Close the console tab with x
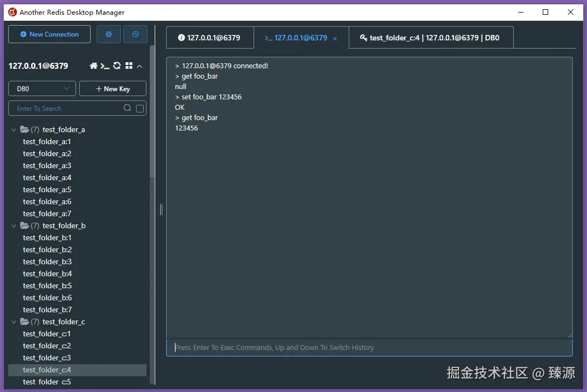Image resolution: width=587 pixels, height=392 pixels. point(335,39)
